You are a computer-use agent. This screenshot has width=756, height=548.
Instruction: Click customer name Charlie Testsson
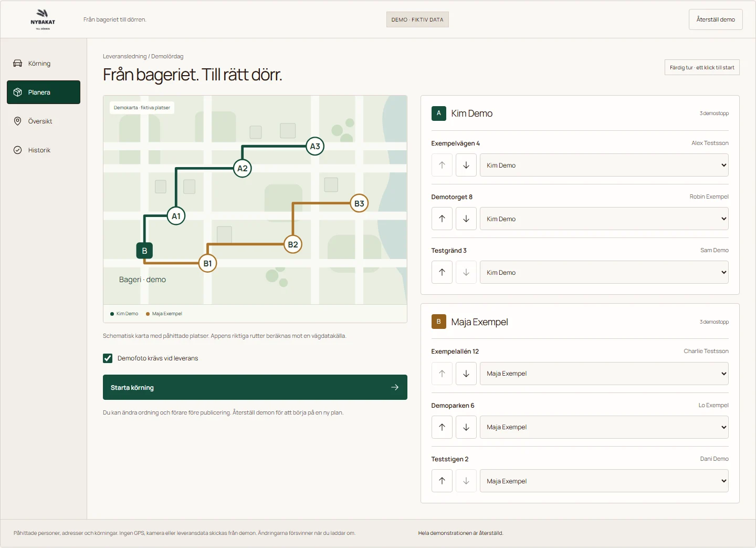(706, 351)
